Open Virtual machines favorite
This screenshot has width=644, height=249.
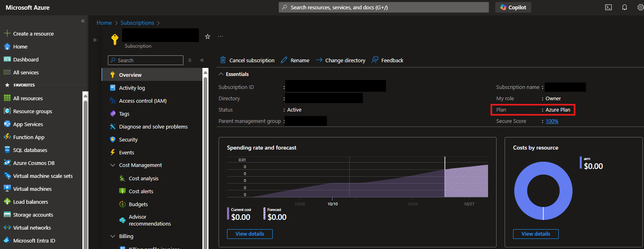point(32,189)
